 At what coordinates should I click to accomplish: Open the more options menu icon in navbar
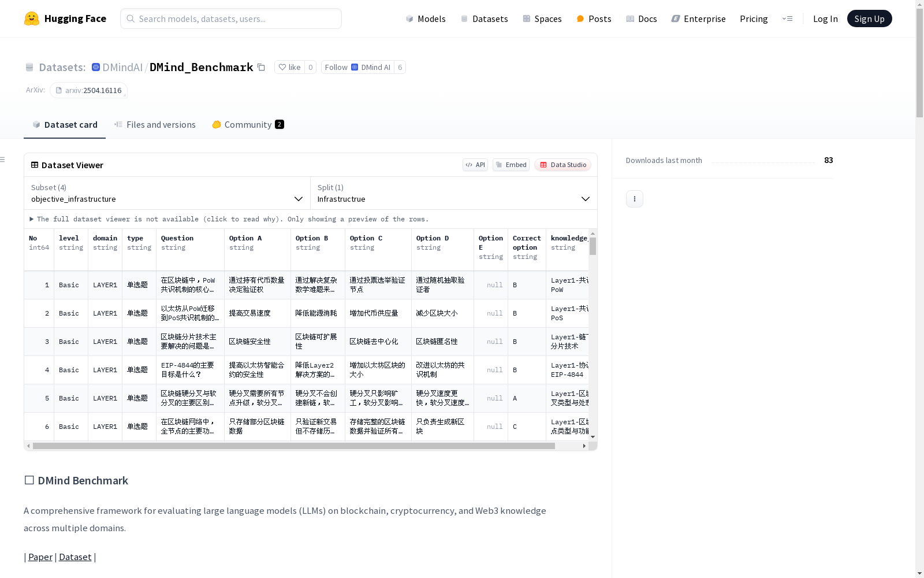(787, 18)
